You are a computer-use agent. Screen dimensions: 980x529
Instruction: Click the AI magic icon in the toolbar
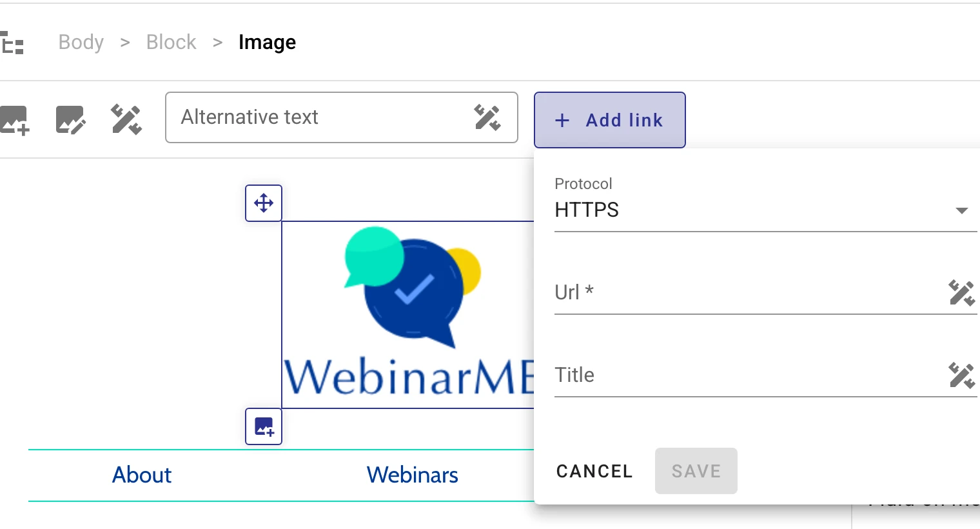(126, 119)
